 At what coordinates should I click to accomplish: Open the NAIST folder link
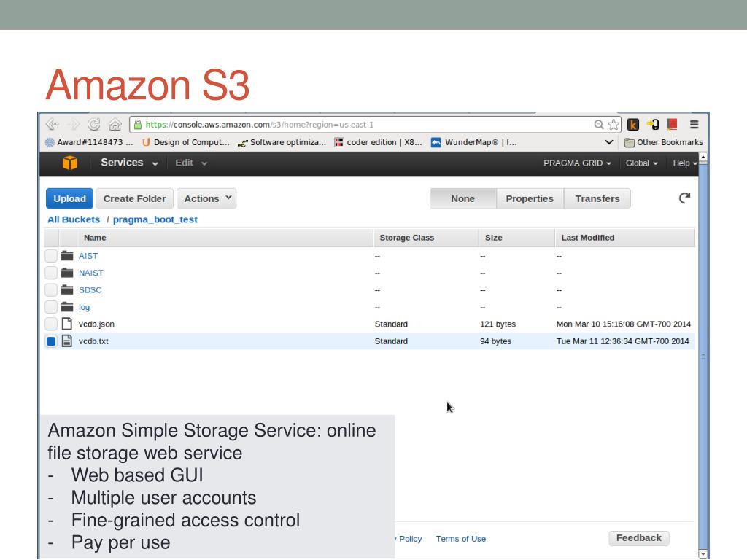tap(91, 273)
